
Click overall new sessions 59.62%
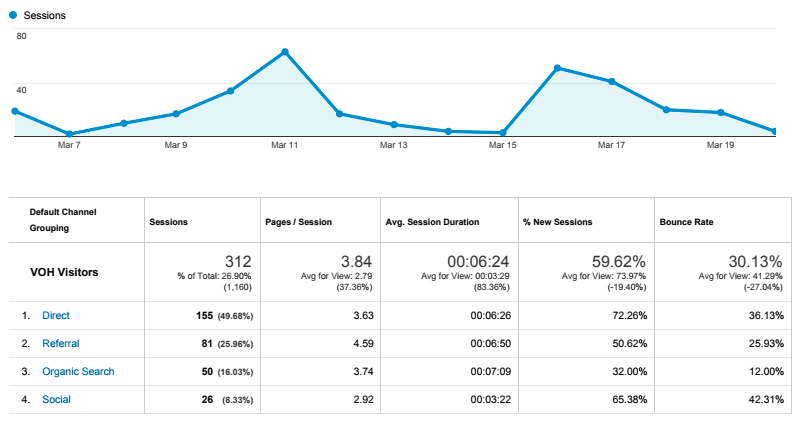click(619, 262)
